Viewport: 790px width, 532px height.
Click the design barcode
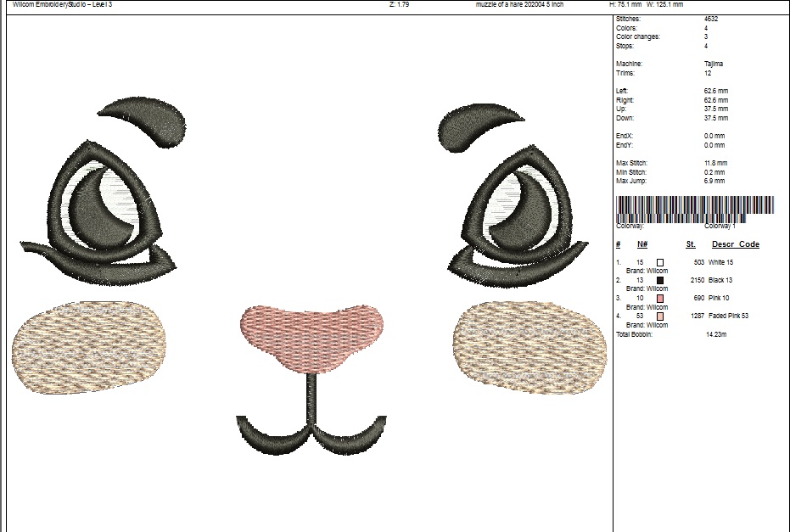pyautogui.click(x=695, y=208)
